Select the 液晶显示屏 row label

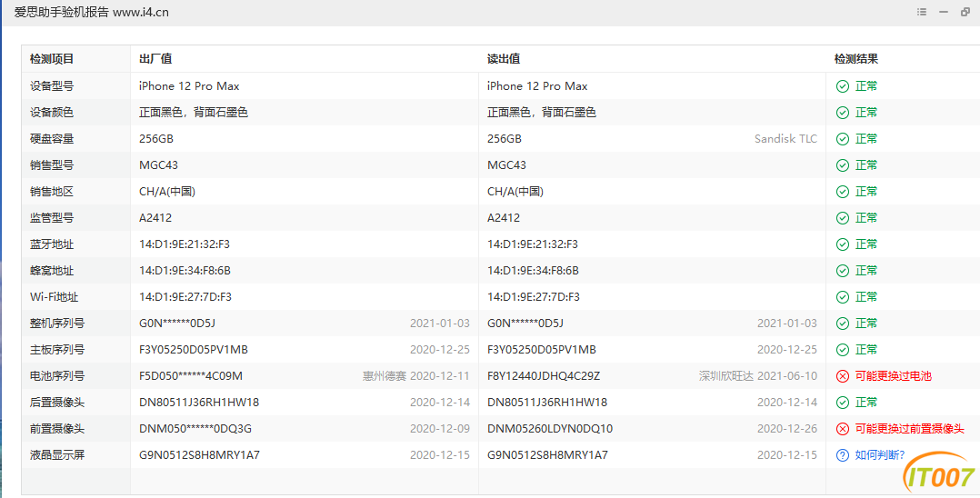click(x=57, y=455)
